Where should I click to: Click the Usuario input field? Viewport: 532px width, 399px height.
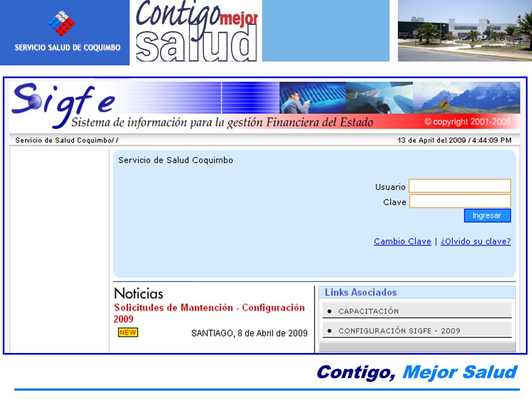[x=460, y=186]
